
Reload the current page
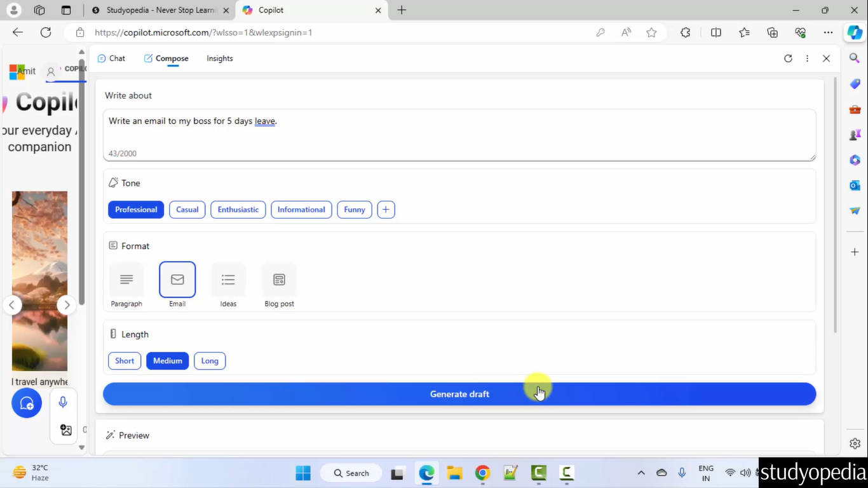tap(46, 32)
